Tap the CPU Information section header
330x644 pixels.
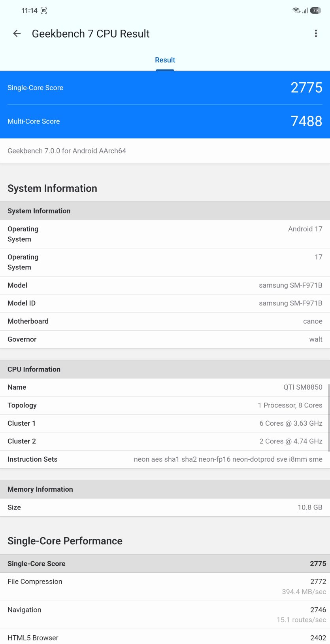pyautogui.click(x=165, y=369)
